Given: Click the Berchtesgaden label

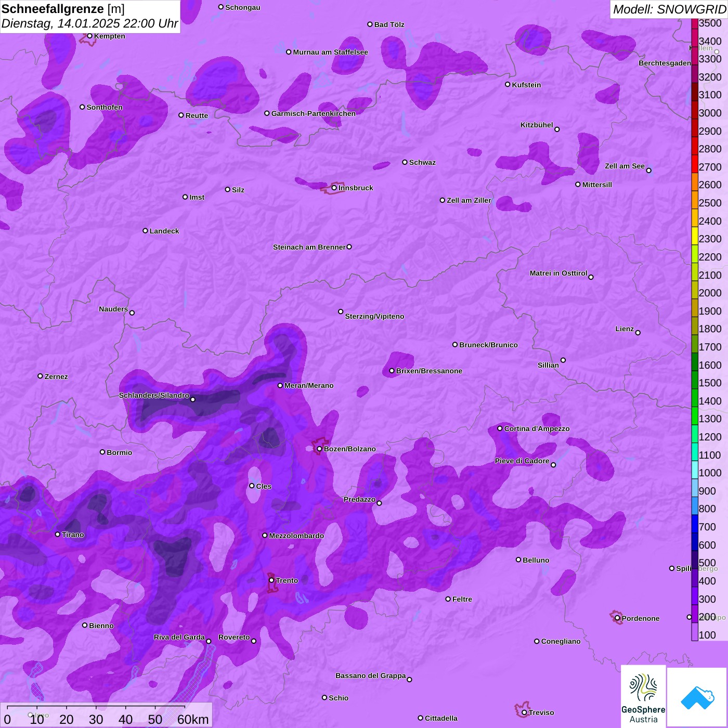Looking at the screenshot, I should pyautogui.click(x=665, y=63).
